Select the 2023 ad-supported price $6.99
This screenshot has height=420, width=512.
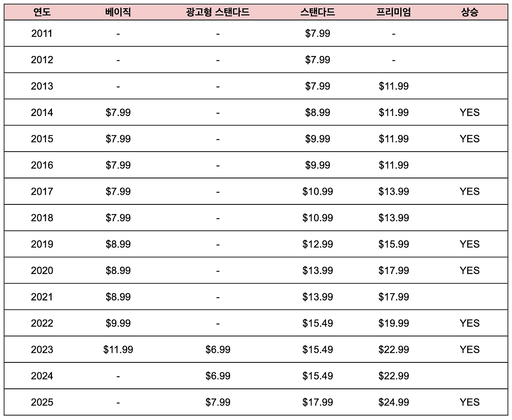(x=218, y=350)
